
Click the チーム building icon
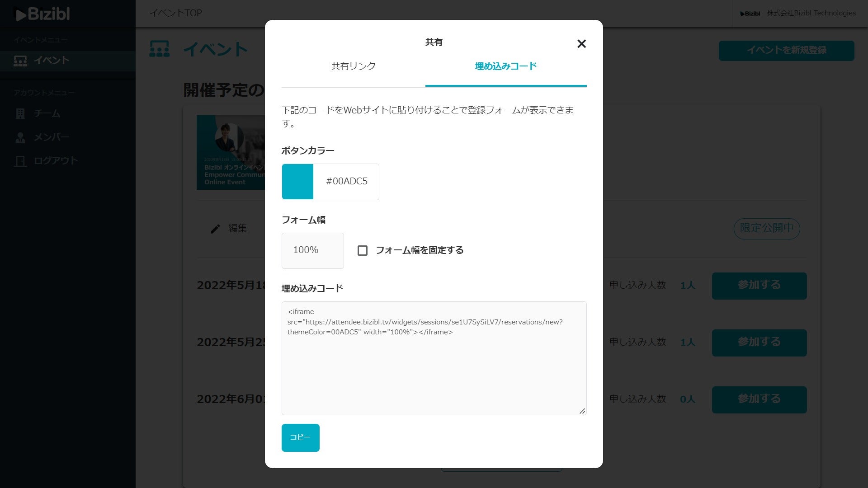point(20,114)
